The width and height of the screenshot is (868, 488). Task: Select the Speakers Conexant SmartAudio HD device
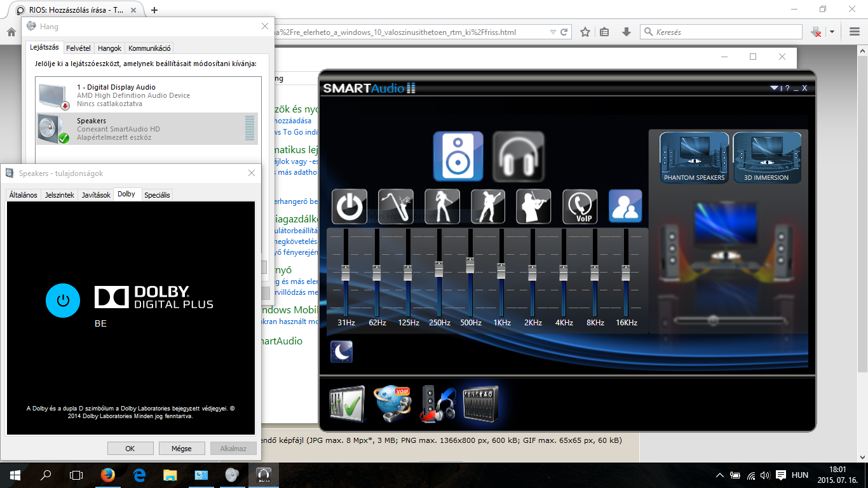click(147, 129)
